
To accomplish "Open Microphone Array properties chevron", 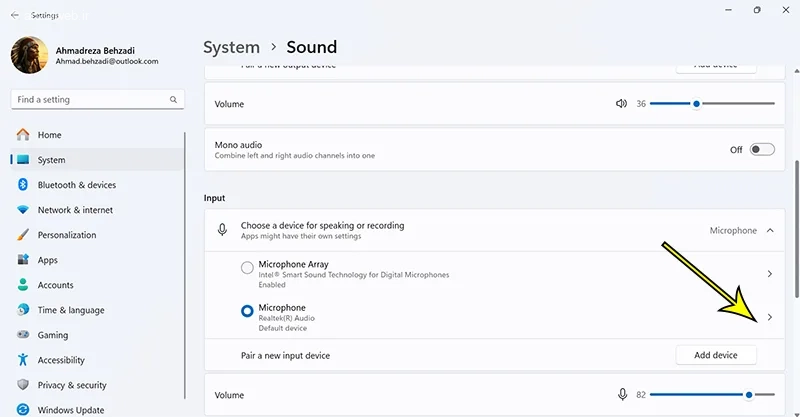I will tap(769, 274).
